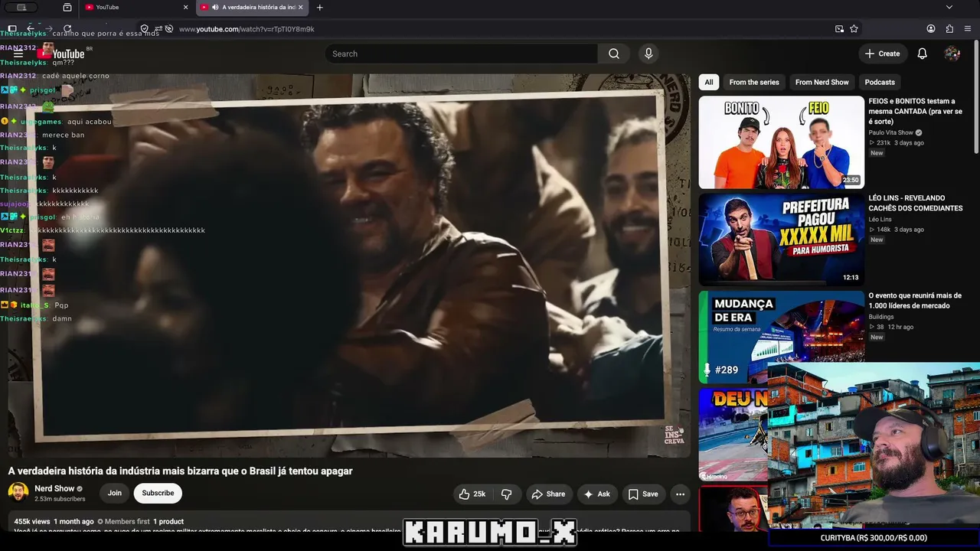Open the Ask AI assistant
The width and height of the screenshot is (980, 551).
(597, 494)
